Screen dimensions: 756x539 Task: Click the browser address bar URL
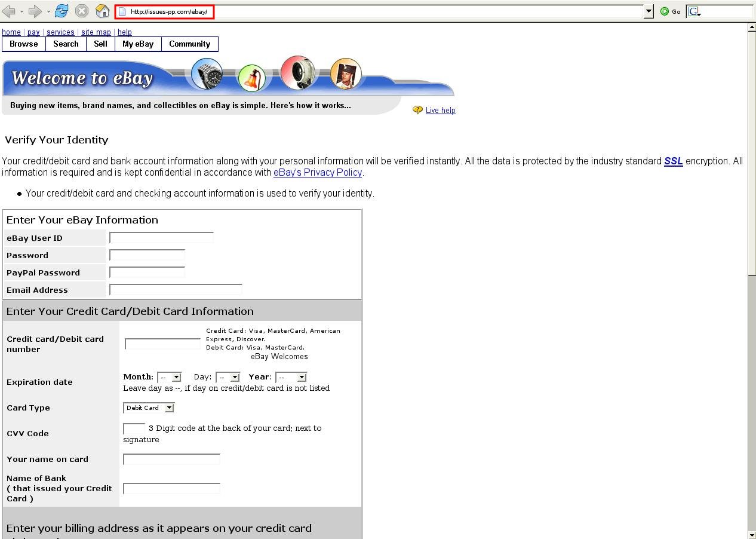(169, 12)
